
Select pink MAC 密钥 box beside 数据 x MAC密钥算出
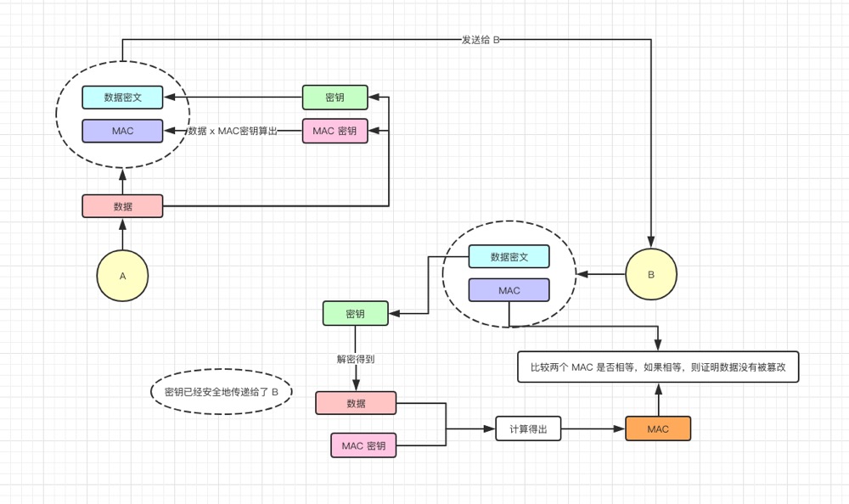click(335, 132)
